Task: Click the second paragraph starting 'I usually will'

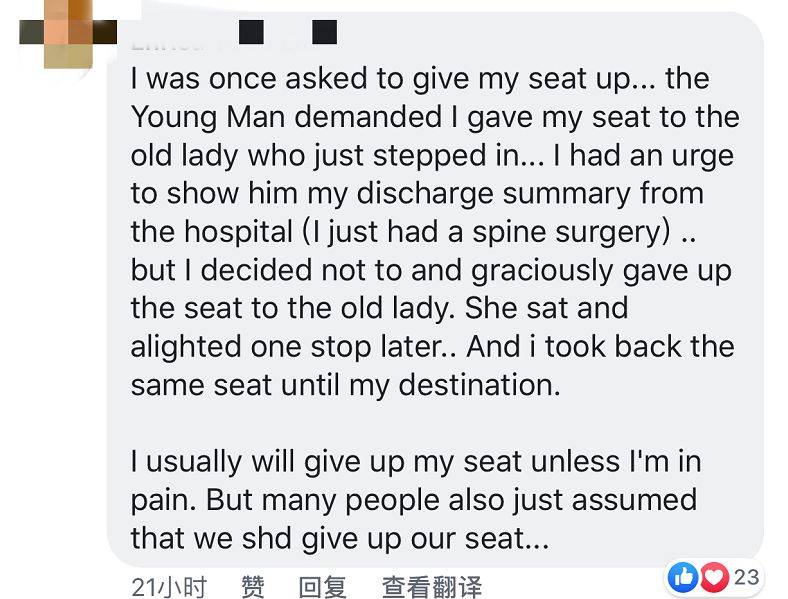Action: coord(415,461)
